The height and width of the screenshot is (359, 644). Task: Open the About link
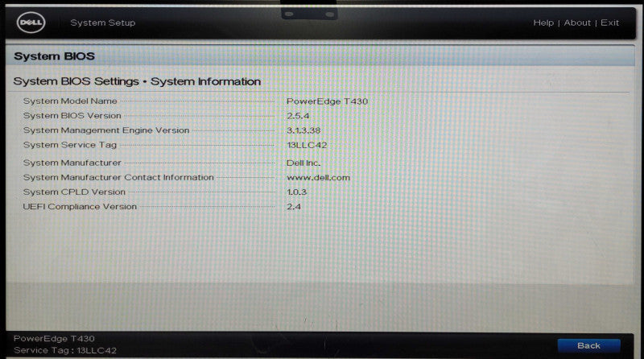click(577, 23)
